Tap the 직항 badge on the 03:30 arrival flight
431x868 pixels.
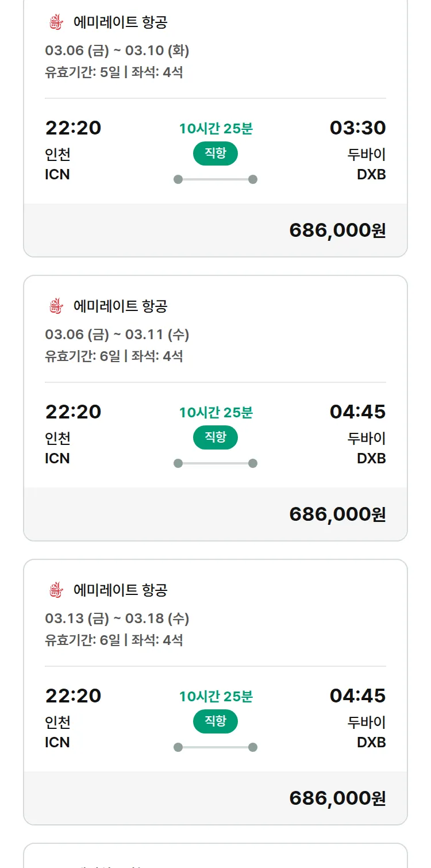[x=215, y=153]
